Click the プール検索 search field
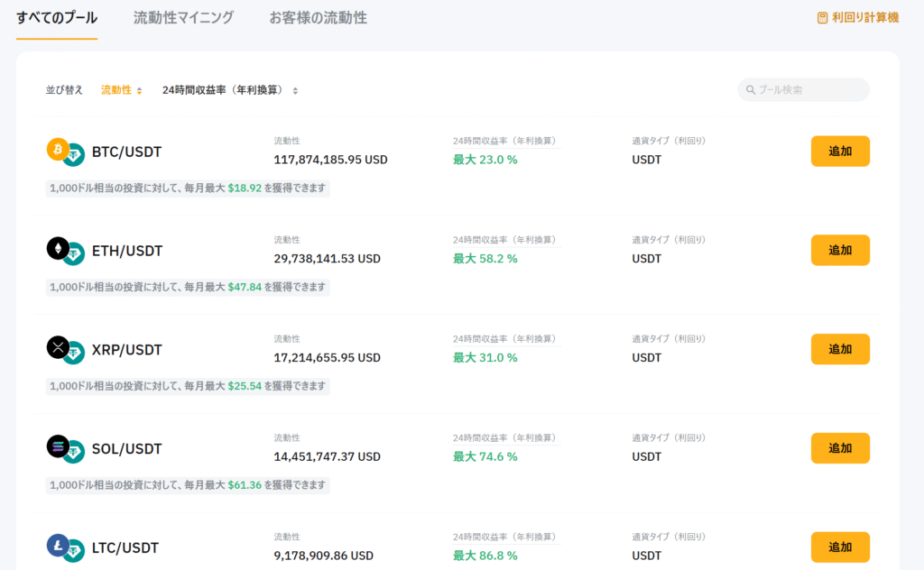This screenshot has height=570, width=924. pos(804,89)
